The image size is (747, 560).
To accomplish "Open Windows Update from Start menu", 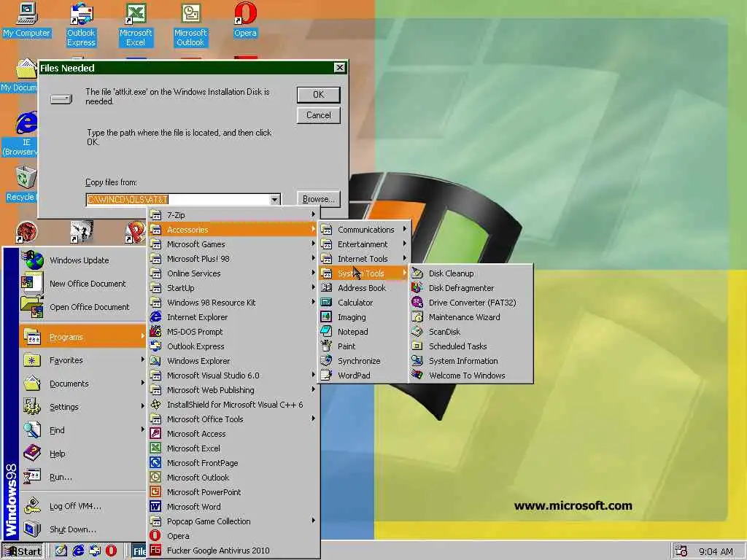I will tap(83, 260).
